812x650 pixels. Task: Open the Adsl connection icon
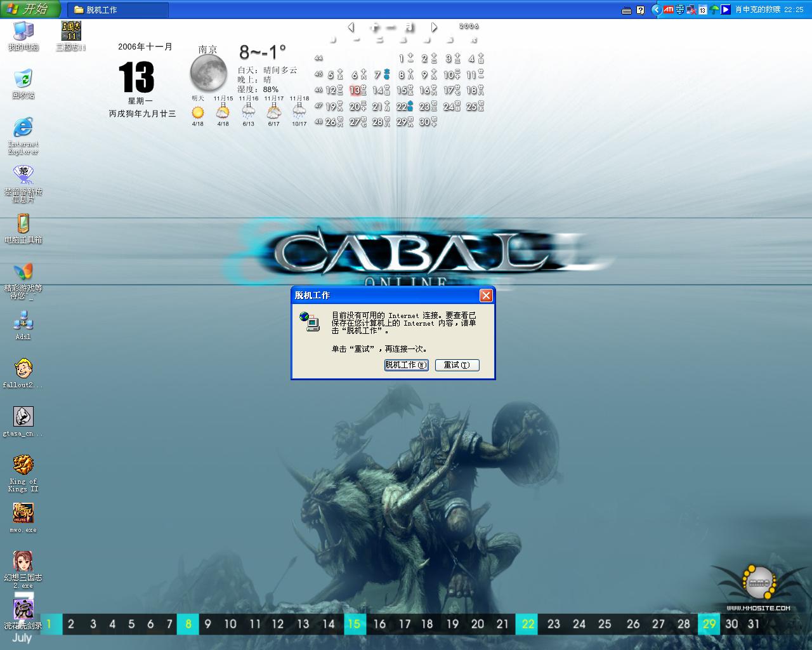coord(23,325)
